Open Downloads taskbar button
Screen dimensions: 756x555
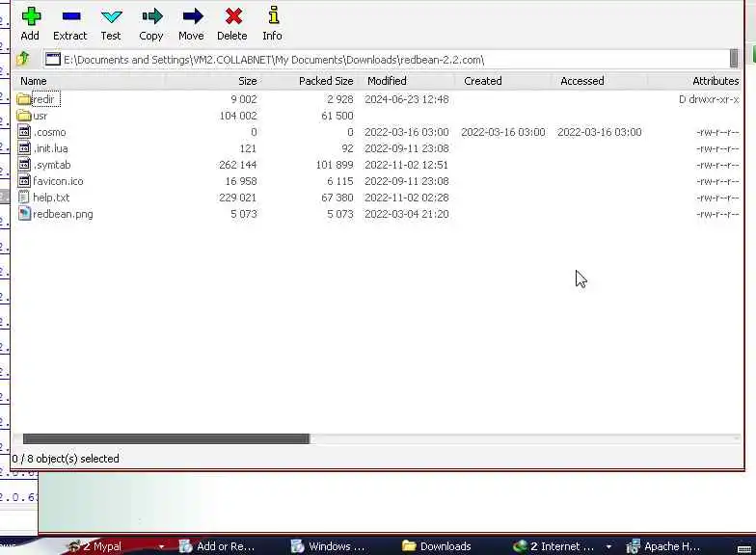coord(437,545)
